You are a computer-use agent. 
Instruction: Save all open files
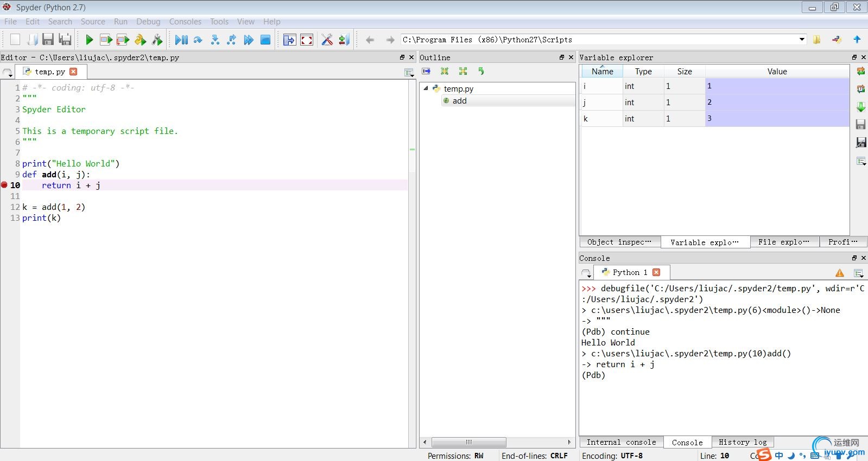tap(65, 40)
